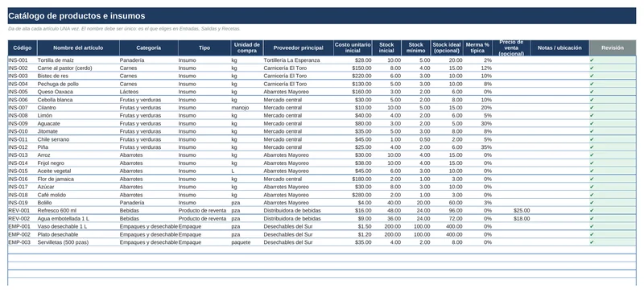This screenshot has height=293, width=644.
Task: Click the 'manojo' unit cell for Cilantro
Action: (x=247, y=108)
